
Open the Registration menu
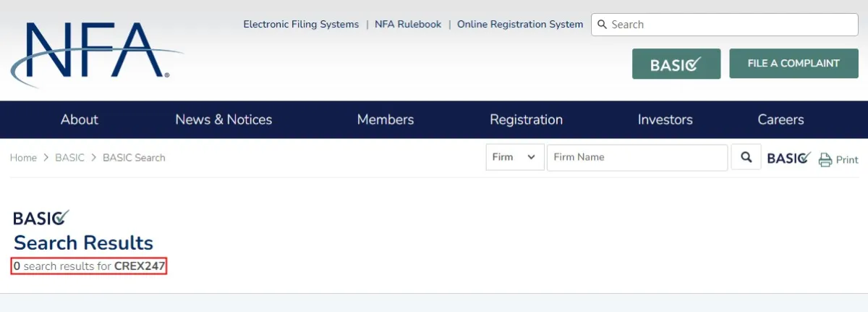[x=526, y=119]
